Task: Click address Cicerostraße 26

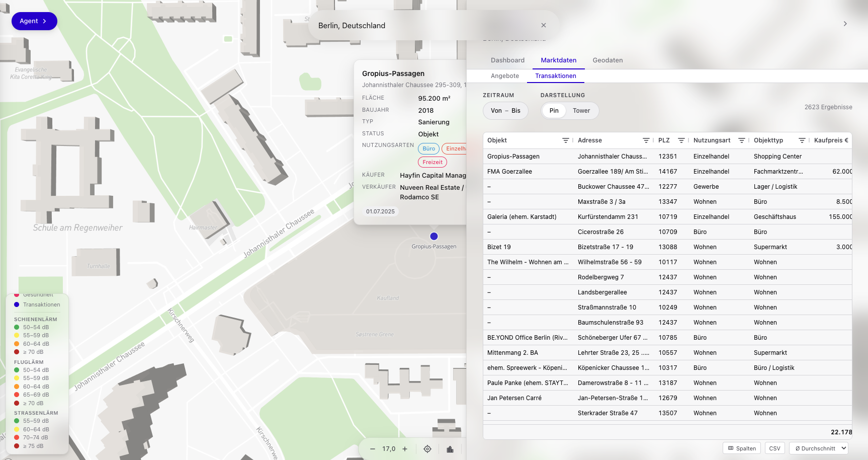Action: [600, 232]
